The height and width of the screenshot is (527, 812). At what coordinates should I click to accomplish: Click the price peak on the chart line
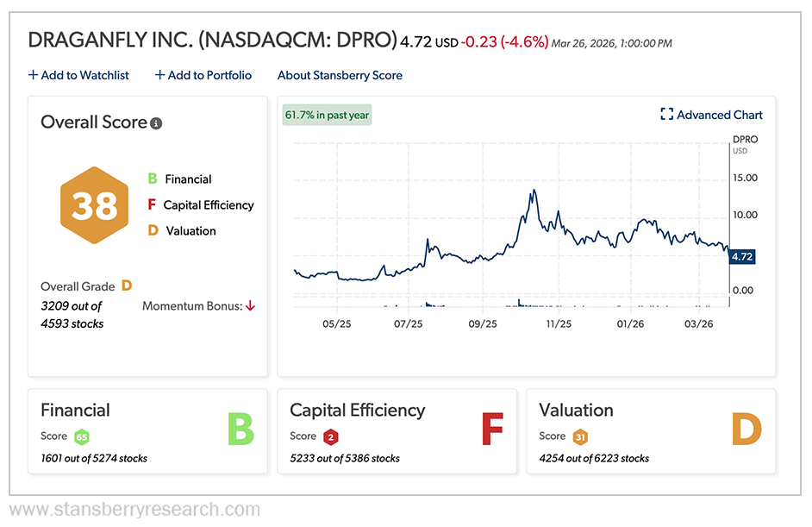(x=534, y=191)
